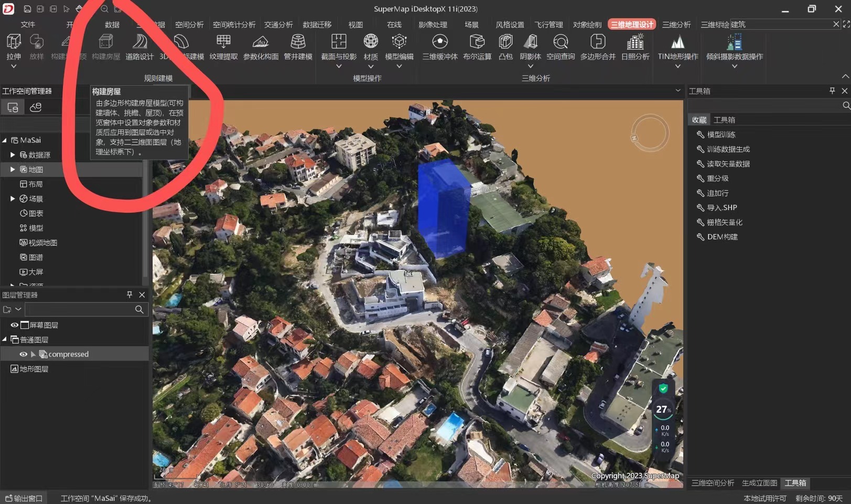The image size is (851, 504).
Task: Open dropdown arrow under TIN地形操作
Action: (x=677, y=67)
